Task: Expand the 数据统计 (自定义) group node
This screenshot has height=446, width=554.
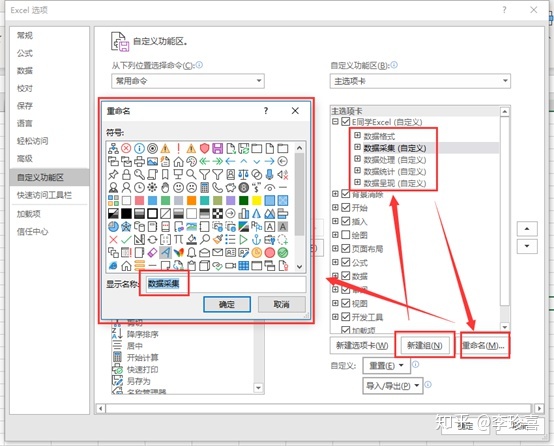Action: coord(358,171)
